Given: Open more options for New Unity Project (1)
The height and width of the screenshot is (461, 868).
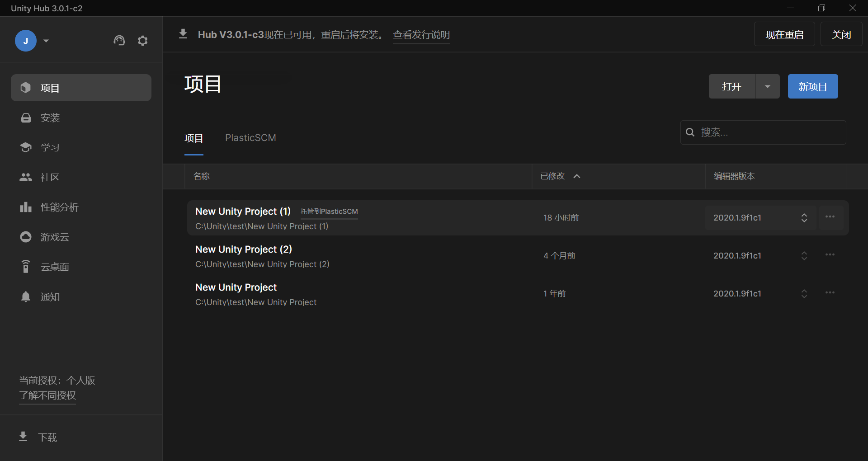Looking at the screenshot, I should [830, 217].
